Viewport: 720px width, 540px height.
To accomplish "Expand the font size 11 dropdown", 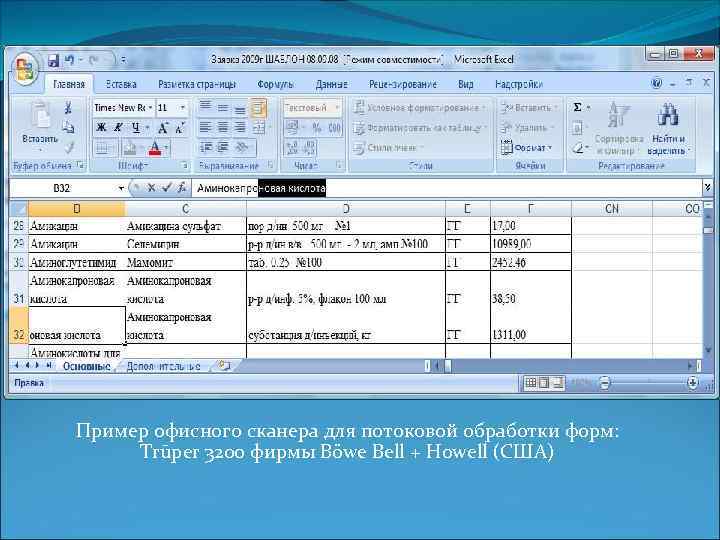I will point(183,108).
